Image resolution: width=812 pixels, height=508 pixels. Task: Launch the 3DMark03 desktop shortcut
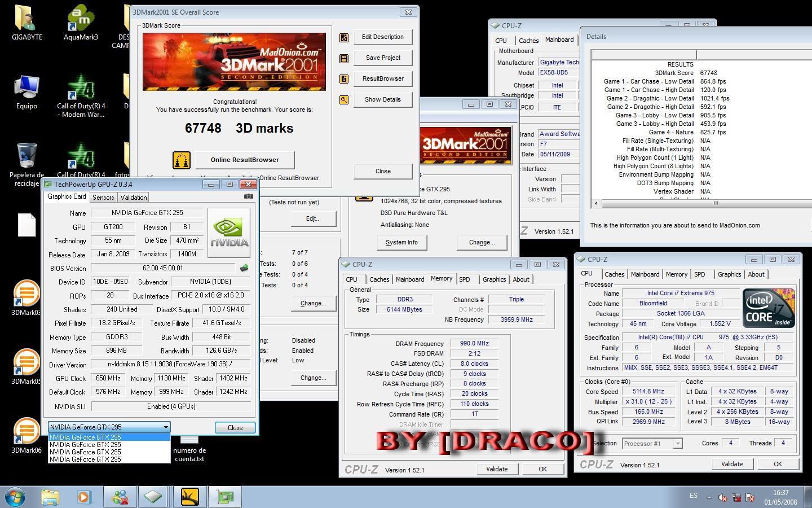(27, 297)
